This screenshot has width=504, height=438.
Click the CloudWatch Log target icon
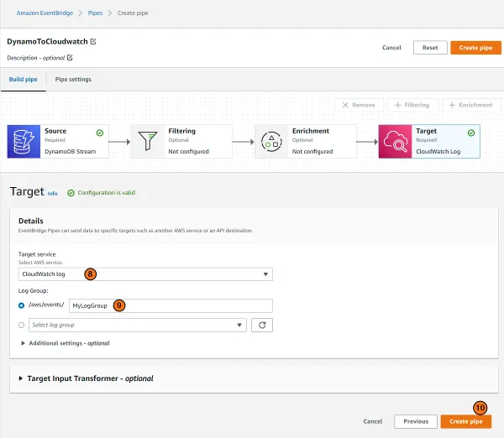coord(395,142)
